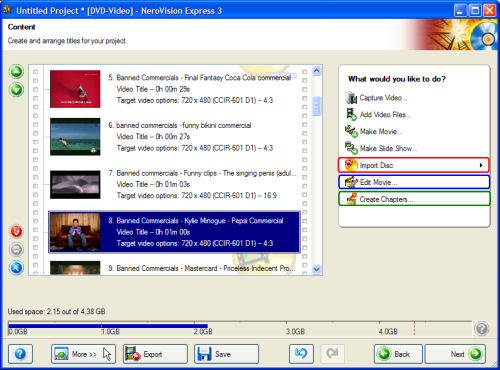Click the green move title up arrow
Screen dimensions: 500x370
click(16, 72)
